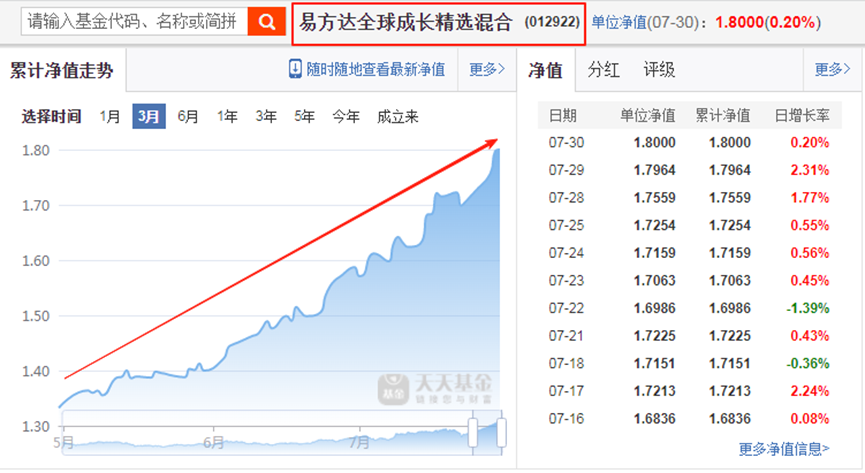Open 更多 link in the 净值 panel header
This screenshot has width=865, height=473.
(832, 69)
